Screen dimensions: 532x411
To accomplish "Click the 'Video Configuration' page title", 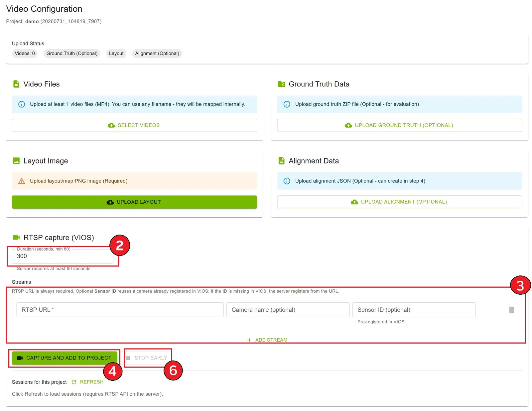I will click(x=44, y=9).
